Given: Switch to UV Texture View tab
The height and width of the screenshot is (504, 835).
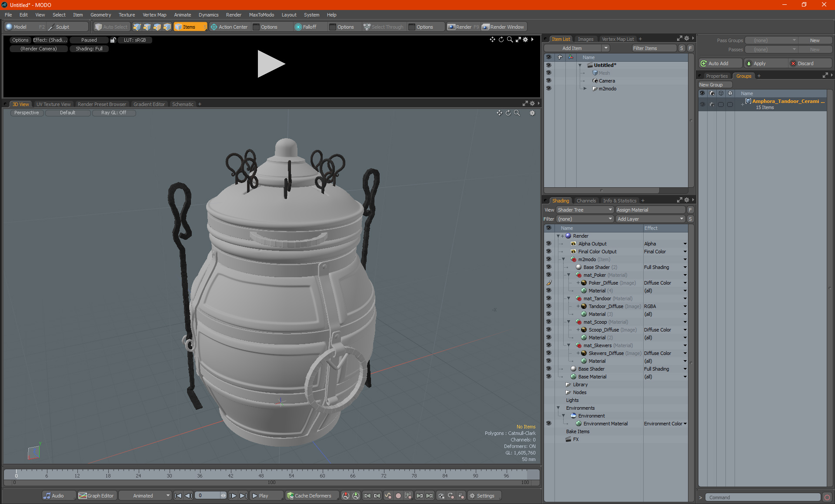Looking at the screenshot, I should point(53,104).
